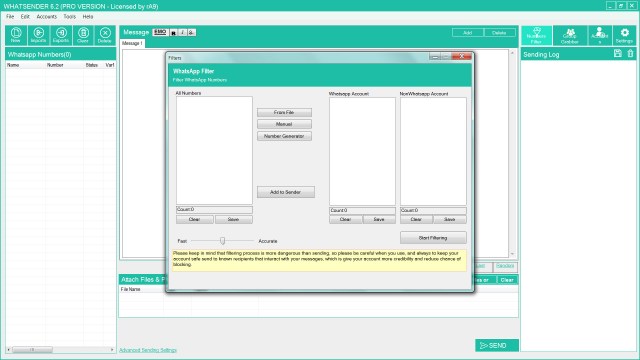Viewport: 640px width, 360px height.
Task: Click the Manual button
Action: tap(284, 124)
